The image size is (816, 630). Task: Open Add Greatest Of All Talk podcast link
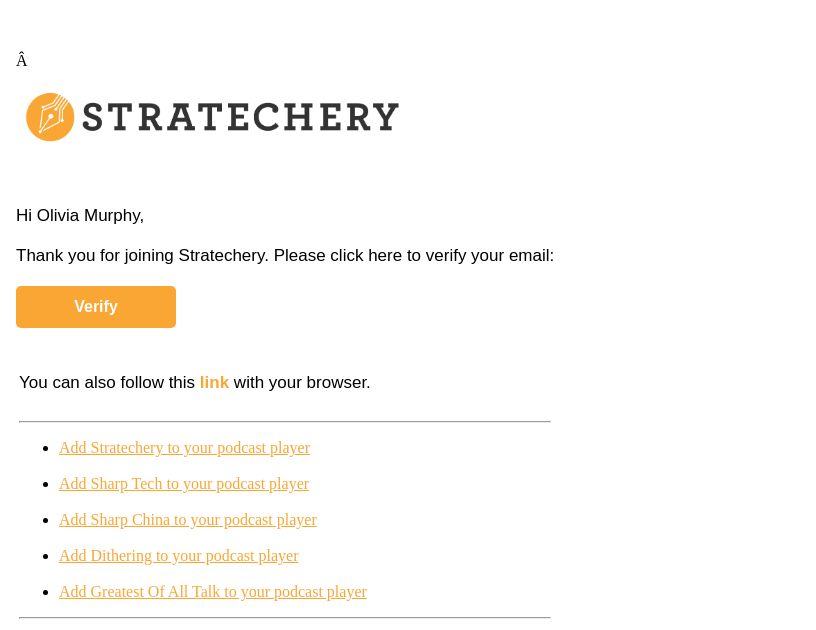tap(213, 592)
